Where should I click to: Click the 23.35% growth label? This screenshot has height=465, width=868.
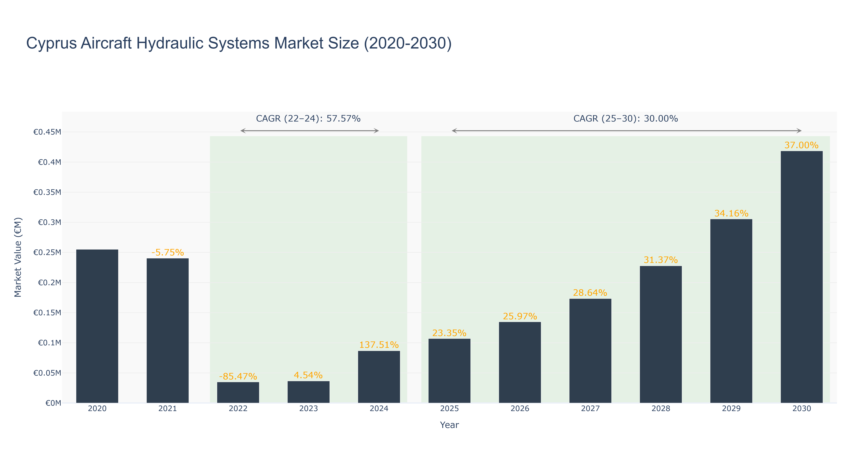[x=449, y=333]
